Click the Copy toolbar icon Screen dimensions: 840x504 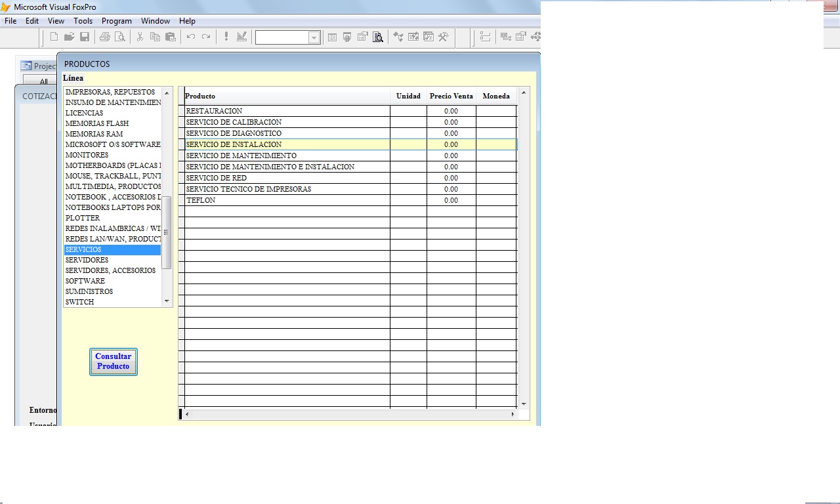155,37
